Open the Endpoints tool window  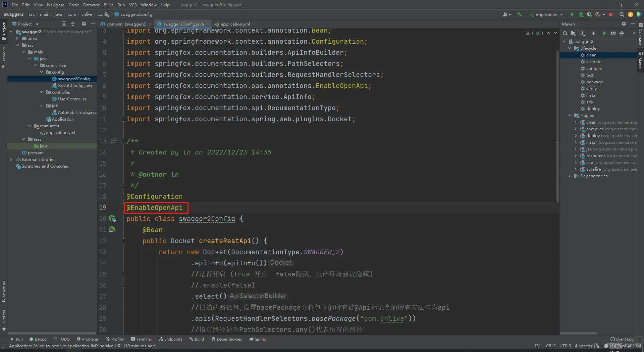pyautogui.click(x=170, y=339)
